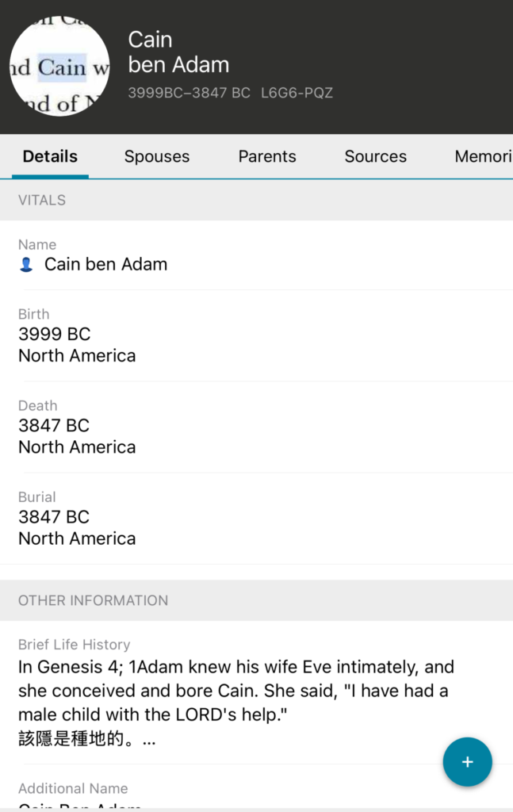Expand the truncated life history ellipsis
The height and width of the screenshot is (812, 513).
click(149, 740)
